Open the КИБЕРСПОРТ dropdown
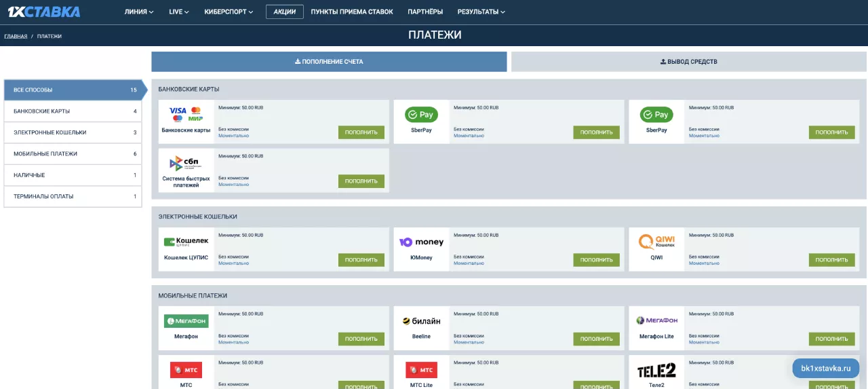The width and height of the screenshot is (868, 389). (x=229, y=12)
